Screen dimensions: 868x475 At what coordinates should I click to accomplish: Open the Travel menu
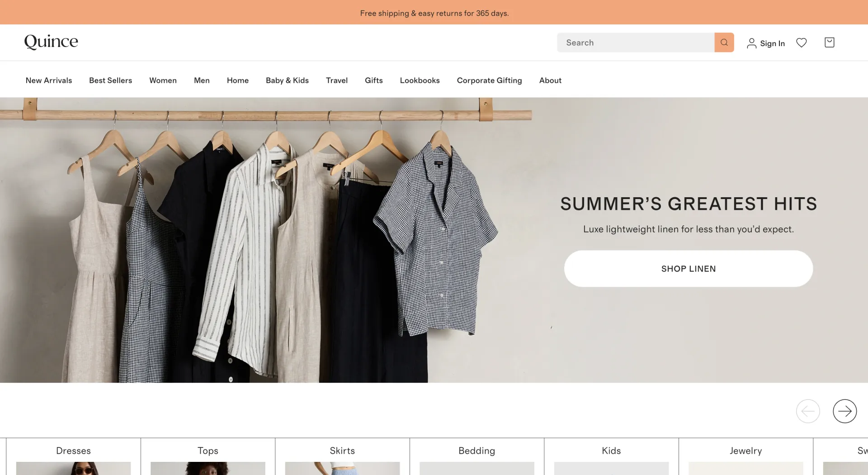(337, 80)
